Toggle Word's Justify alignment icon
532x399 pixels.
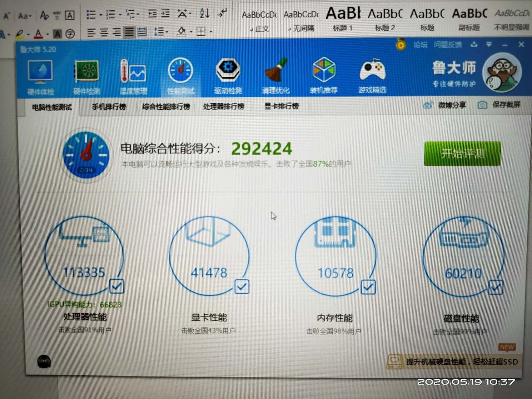tap(129, 32)
